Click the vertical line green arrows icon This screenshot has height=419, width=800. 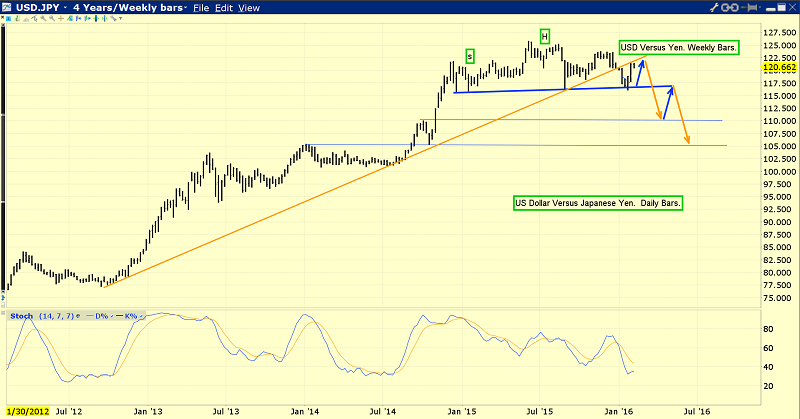point(105,18)
